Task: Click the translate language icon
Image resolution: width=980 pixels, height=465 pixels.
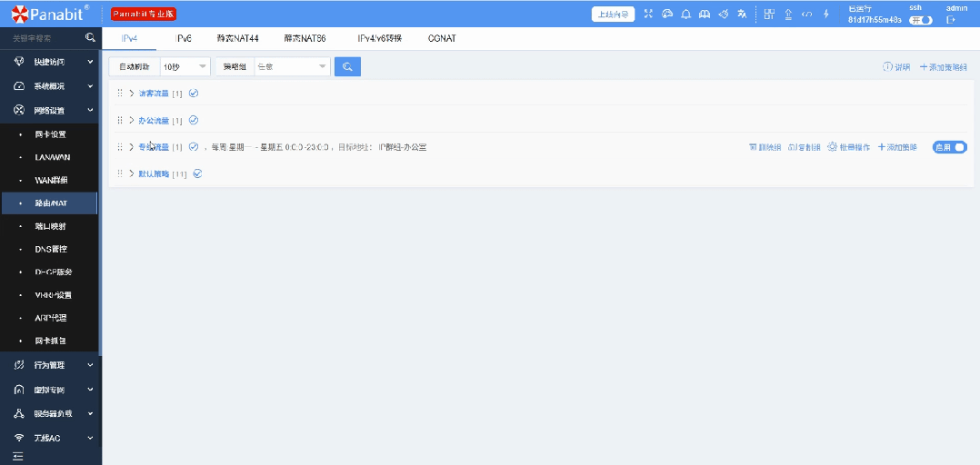Action: (742, 14)
